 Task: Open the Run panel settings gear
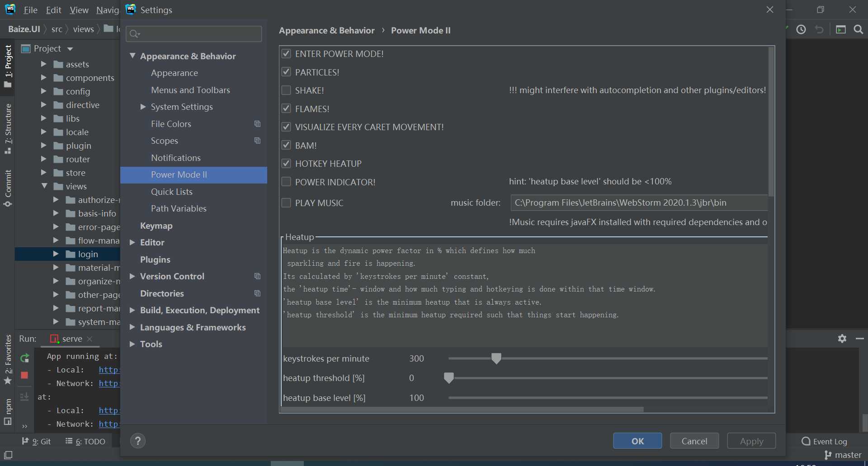click(x=842, y=339)
